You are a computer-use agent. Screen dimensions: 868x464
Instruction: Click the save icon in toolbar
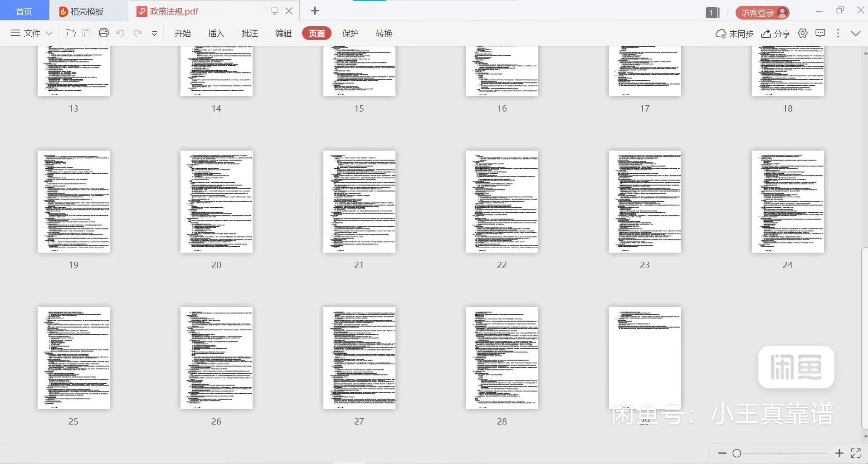[x=87, y=33]
